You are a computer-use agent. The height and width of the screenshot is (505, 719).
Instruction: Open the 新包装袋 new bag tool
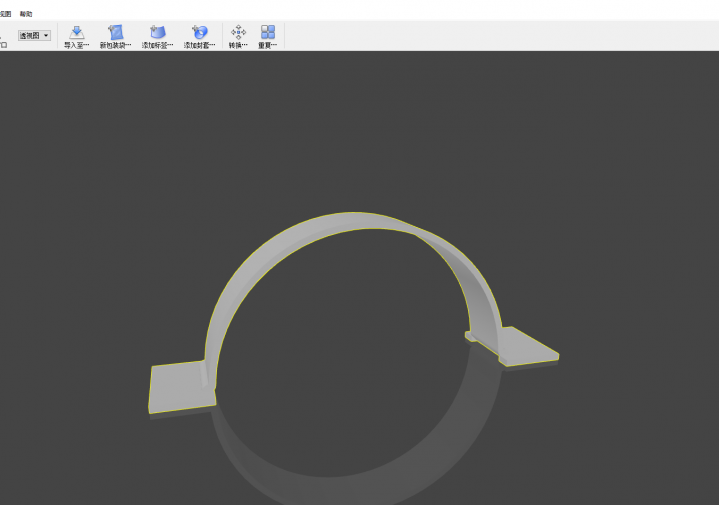[115, 36]
